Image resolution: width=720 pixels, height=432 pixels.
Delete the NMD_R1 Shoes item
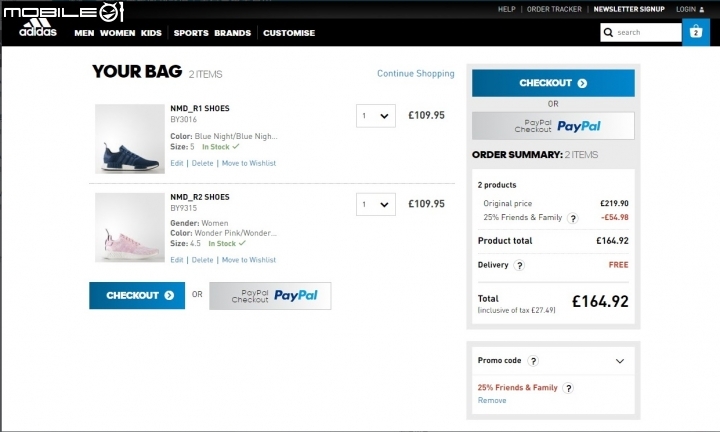(x=202, y=163)
